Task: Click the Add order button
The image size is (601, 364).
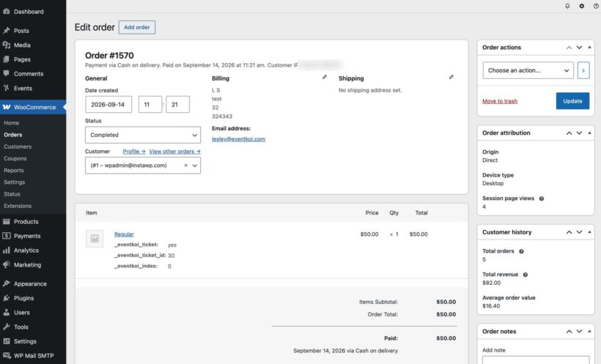Action: coord(137,27)
